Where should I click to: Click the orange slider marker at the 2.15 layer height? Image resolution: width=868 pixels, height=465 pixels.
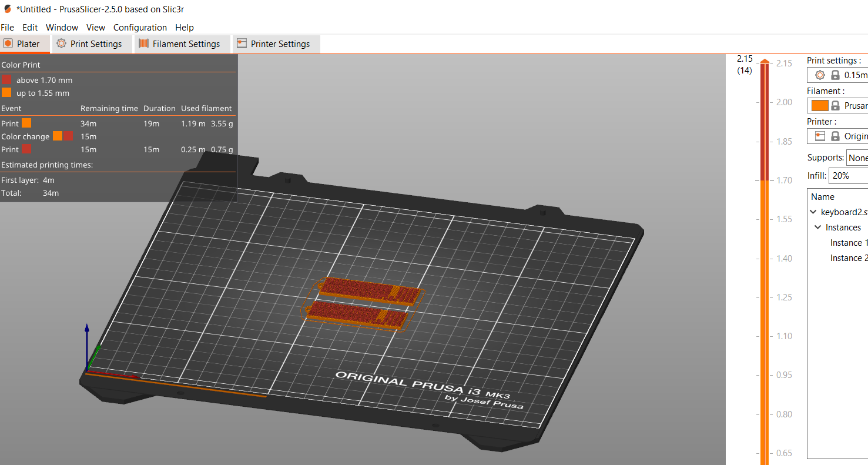(x=765, y=61)
